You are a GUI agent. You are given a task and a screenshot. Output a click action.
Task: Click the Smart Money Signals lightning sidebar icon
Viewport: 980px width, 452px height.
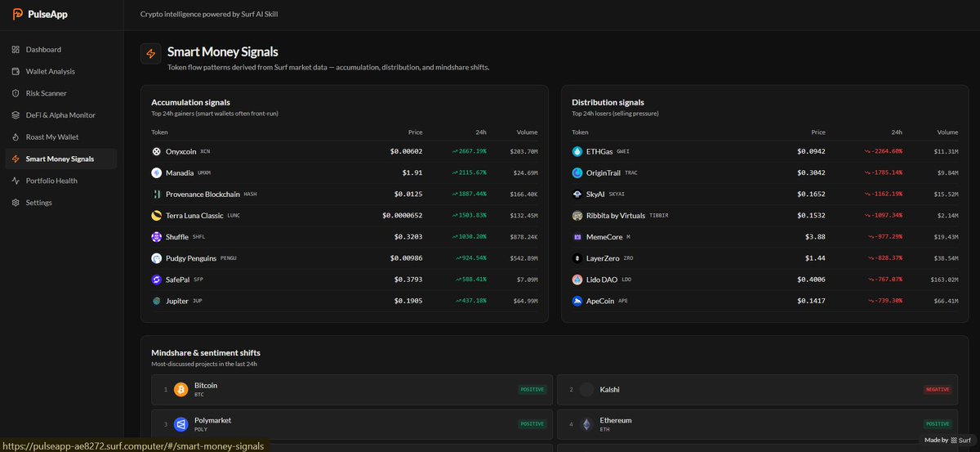coord(16,159)
